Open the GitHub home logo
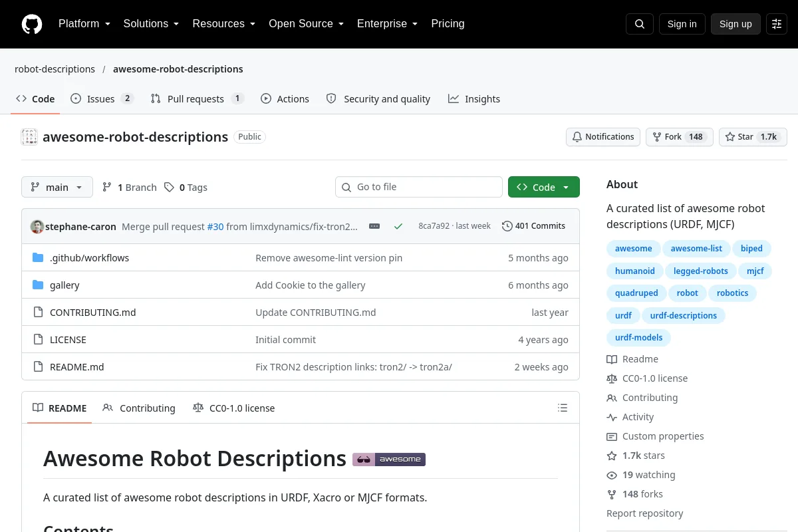The width and height of the screenshot is (798, 532). pos(32,24)
